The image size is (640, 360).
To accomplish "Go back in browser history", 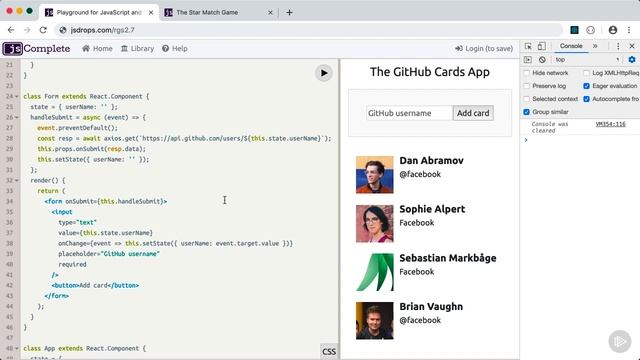I will click(11, 30).
